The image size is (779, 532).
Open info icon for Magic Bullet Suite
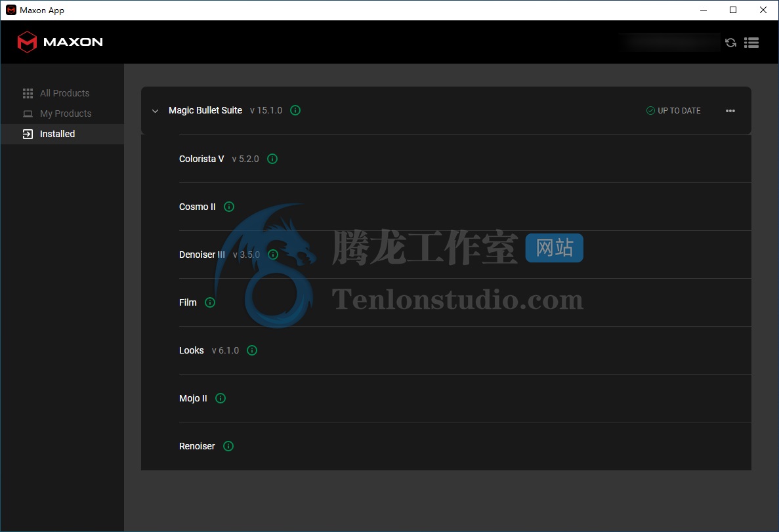295,110
